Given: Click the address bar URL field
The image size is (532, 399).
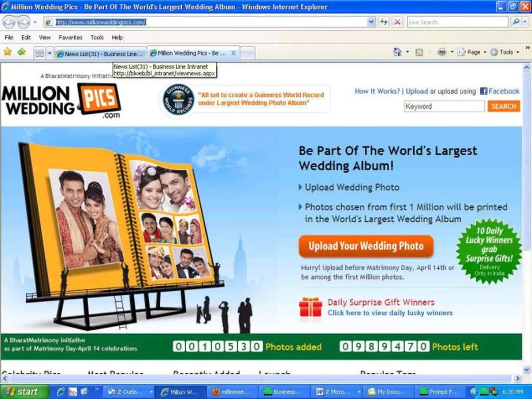Looking at the screenshot, I should tap(210, 22).
